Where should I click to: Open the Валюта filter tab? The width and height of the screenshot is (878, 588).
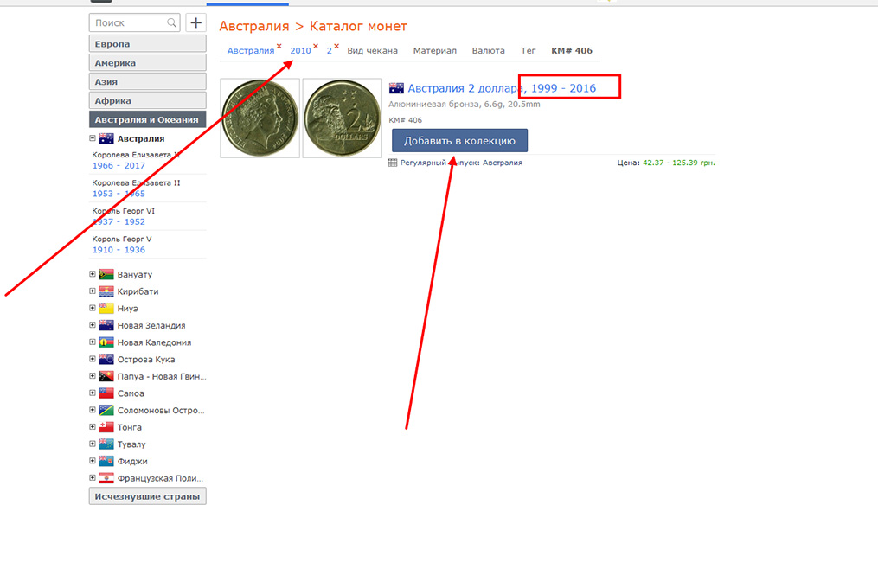[x=488, y=51]
